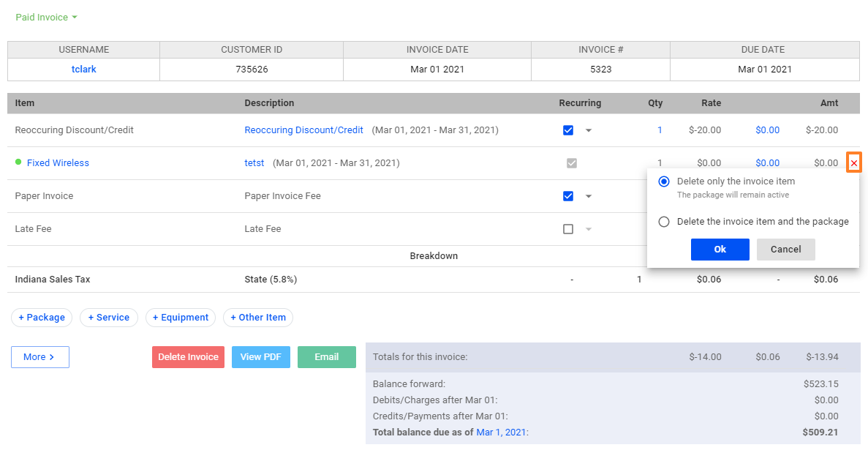Click the tetst description link

point(254,162)
